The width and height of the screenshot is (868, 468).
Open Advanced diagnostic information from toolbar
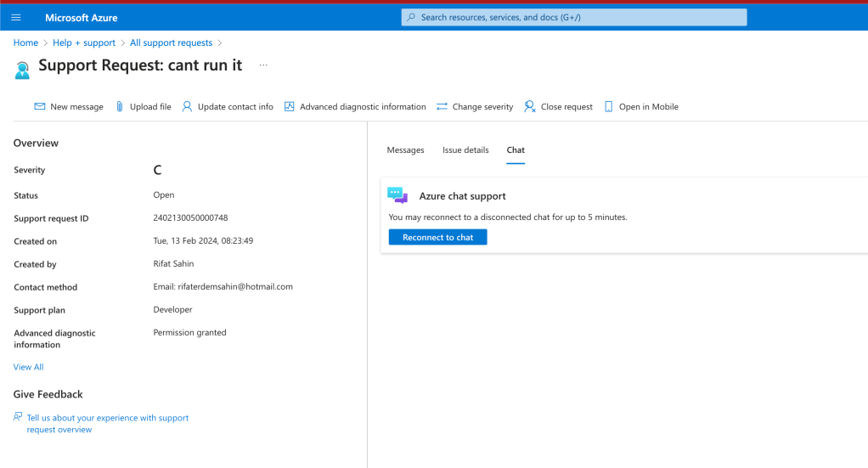(x=355, y=106)
